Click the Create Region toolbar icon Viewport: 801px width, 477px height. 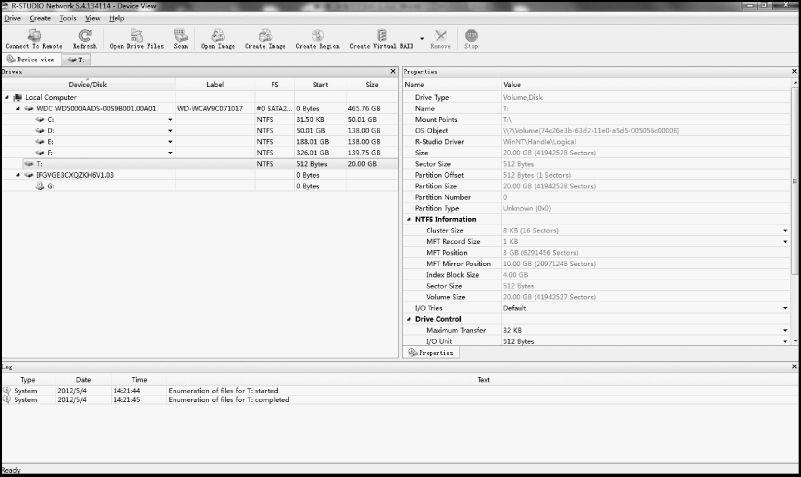coord(318,38)
